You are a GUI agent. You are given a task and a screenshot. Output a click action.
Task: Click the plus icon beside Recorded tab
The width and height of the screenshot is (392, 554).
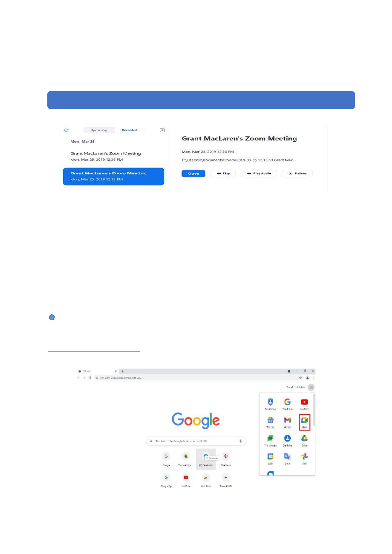coord(162,130)
